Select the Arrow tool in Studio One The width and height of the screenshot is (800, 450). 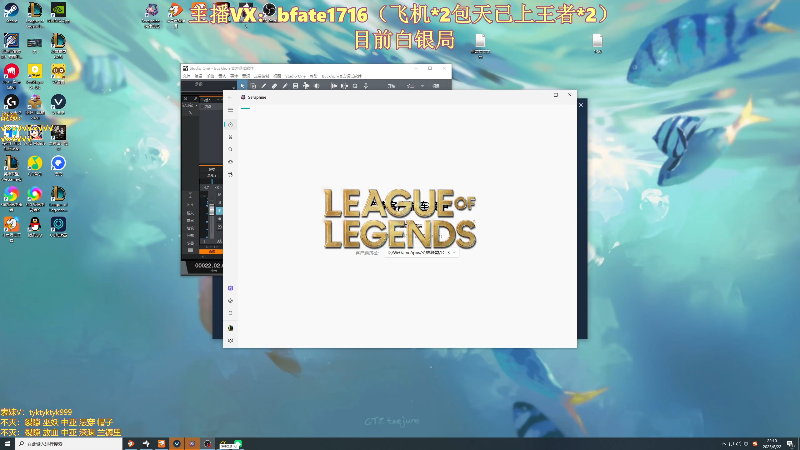242,86
